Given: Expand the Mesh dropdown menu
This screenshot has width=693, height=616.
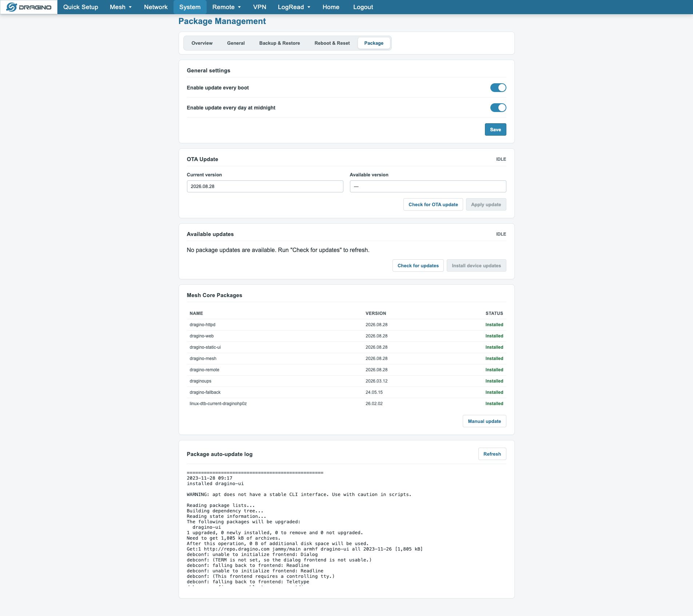Looking at the screenshot, I should pyautogui.click(x=121, y=7).
